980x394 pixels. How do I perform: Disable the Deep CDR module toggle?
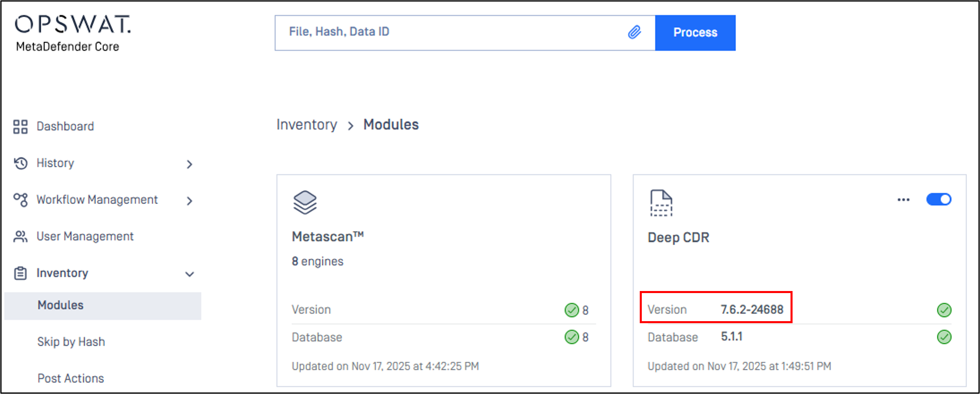pos(938,199)
